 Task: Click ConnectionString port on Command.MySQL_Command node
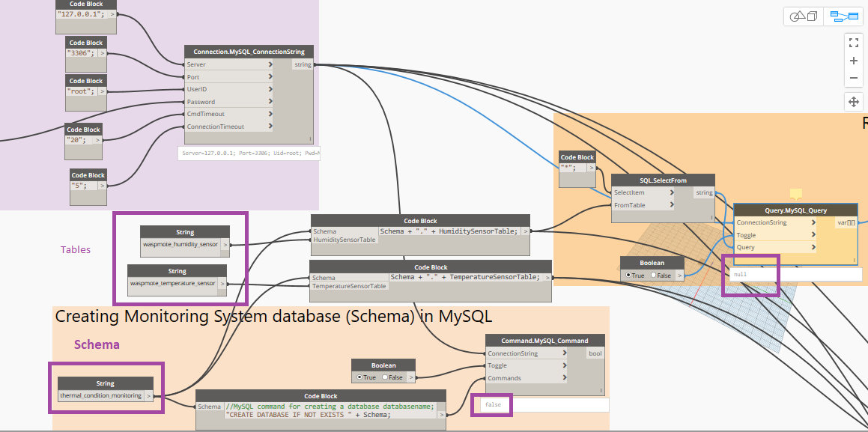pyautogui.click(x=528, y=353)
